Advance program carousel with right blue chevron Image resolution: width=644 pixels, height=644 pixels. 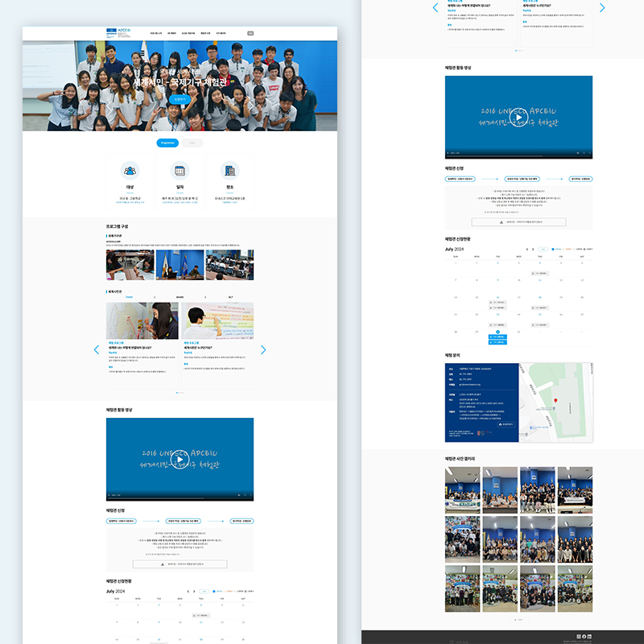click(x=263, y=350)
